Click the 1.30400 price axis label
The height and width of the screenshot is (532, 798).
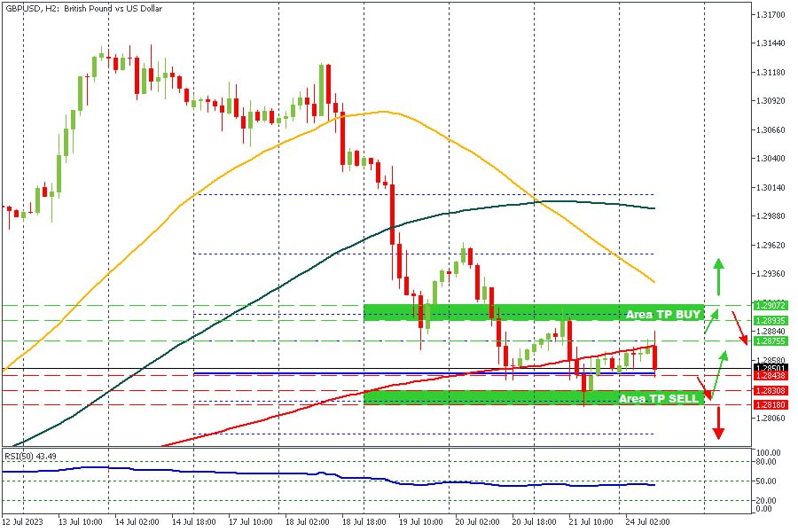pos(770,159)
